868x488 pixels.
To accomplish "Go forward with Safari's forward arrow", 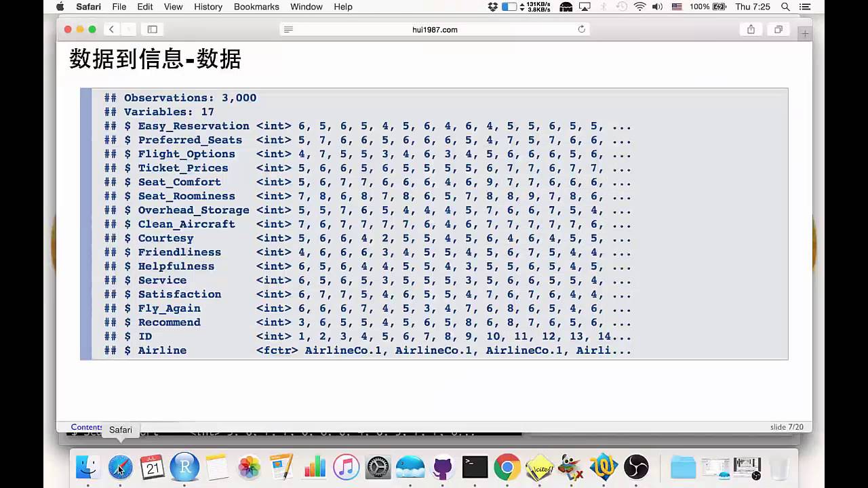I will click(128, 29).
